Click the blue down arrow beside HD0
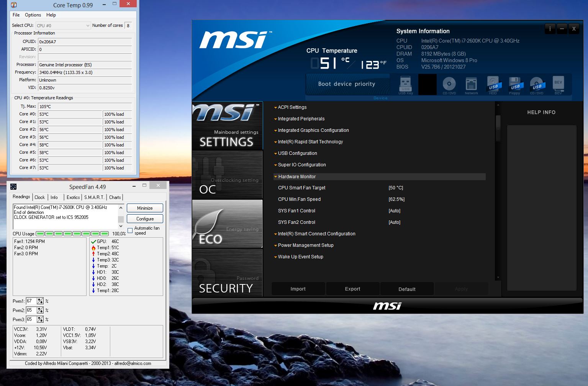The image size is (588, 386). point(93,278)
